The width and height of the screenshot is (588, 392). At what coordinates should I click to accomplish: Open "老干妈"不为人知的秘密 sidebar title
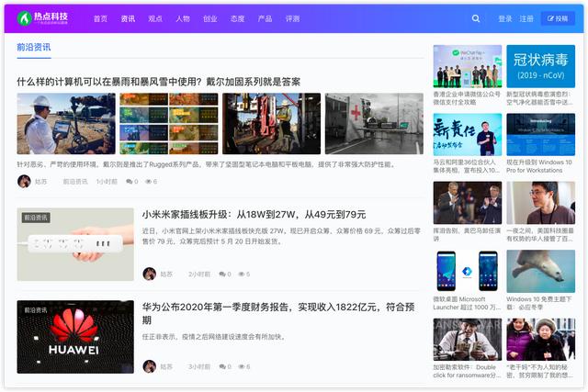click(539, 371)
